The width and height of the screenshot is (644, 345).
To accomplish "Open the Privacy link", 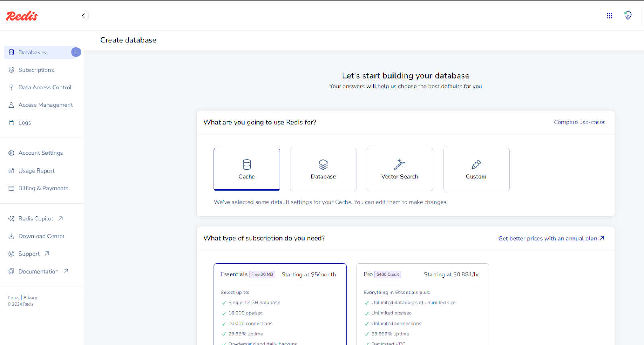I will [x=30, y=297].
